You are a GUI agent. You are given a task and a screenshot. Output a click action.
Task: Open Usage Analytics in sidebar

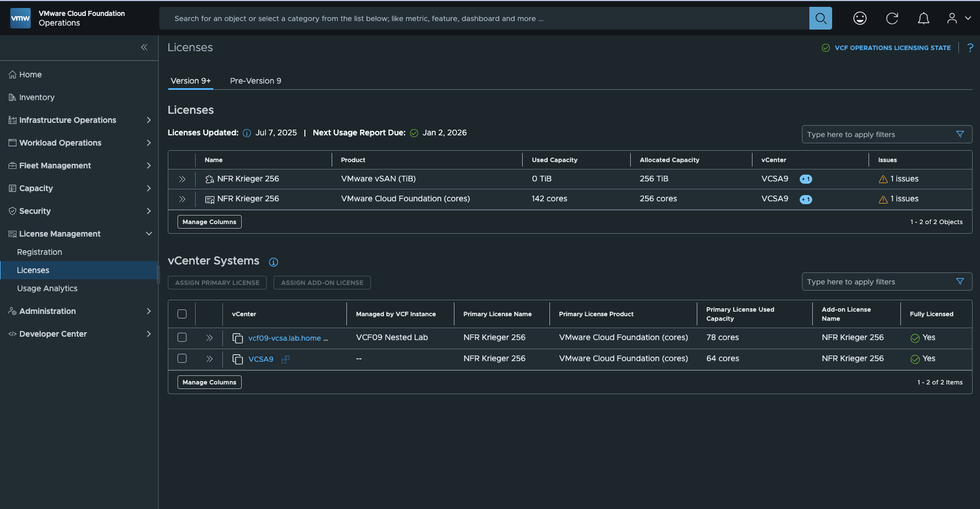(x=47, y=288)
